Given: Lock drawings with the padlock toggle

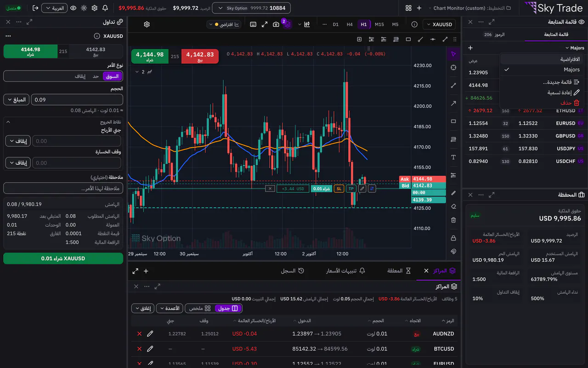Looking at the screenshot, I should pyautogui.click(x=453, y=238).
